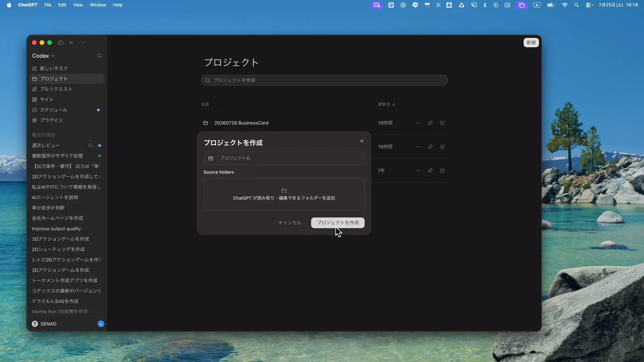Screen dimensions: 644x362
Task: Focus the プロジェクトを検索 search field
Action: (x=324, y=80)
